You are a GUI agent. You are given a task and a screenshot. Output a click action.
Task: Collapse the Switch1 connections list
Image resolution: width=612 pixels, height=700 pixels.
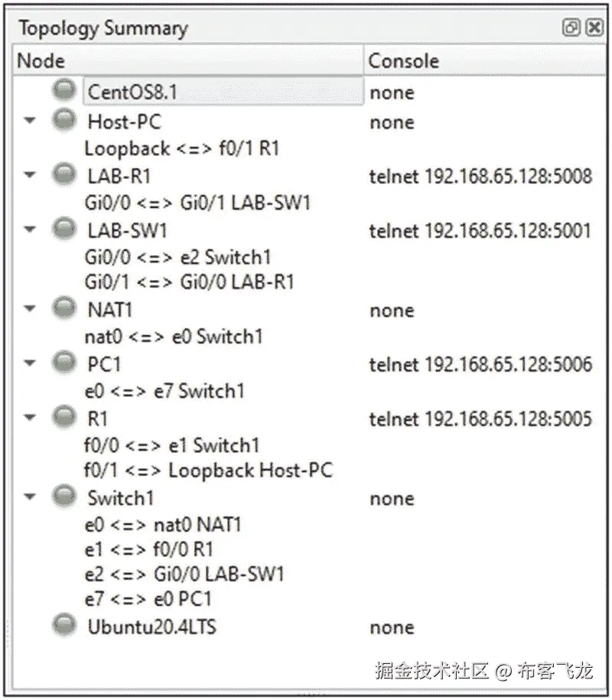[29, 497]
